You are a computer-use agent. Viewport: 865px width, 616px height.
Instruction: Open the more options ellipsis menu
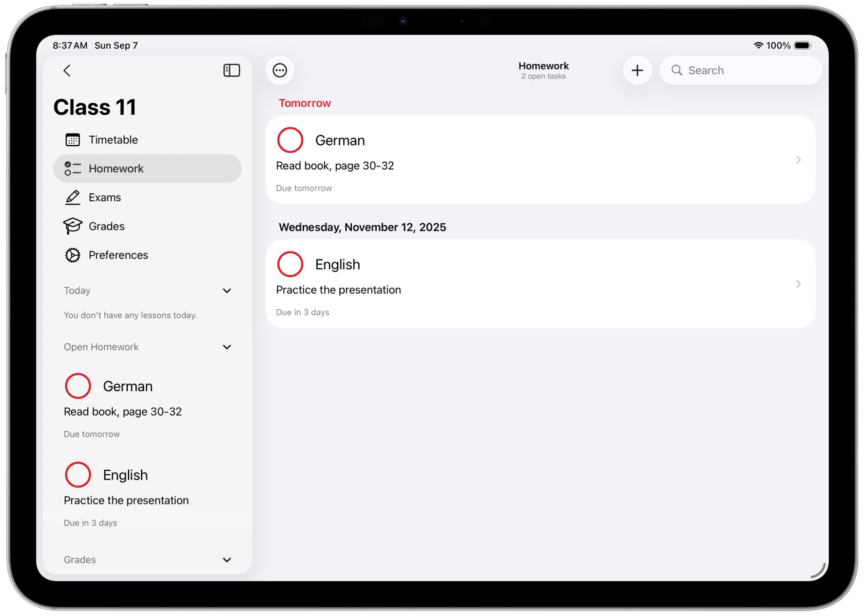tap(280, 70)
